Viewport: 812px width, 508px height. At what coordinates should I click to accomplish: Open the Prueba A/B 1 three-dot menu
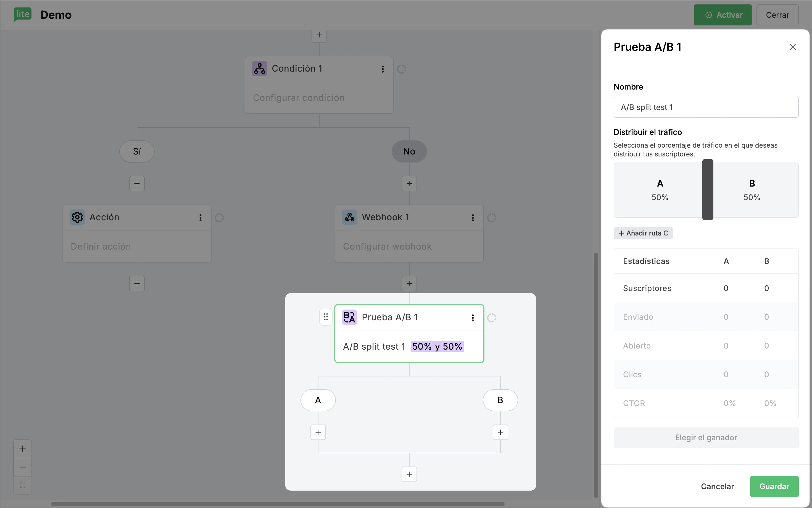[473, 318]
